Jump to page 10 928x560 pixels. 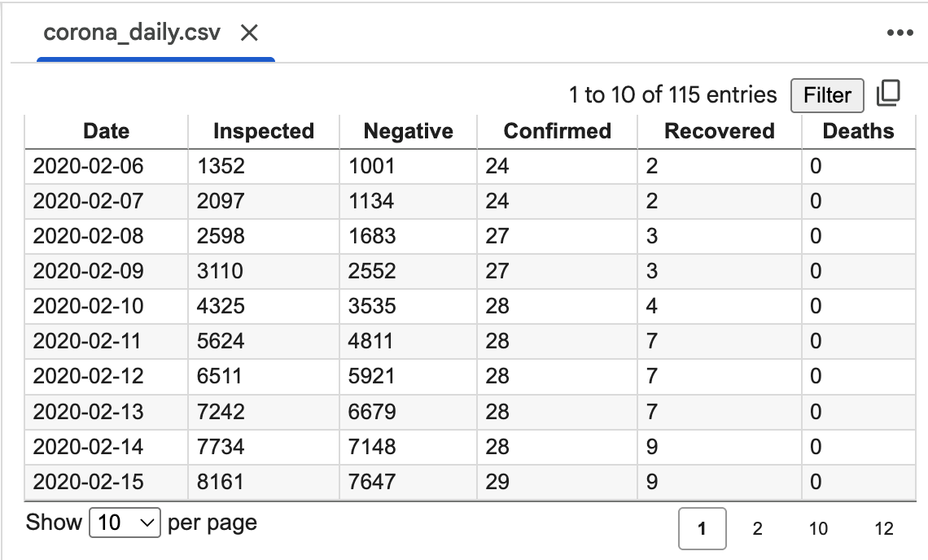click(x=818, y=529)
